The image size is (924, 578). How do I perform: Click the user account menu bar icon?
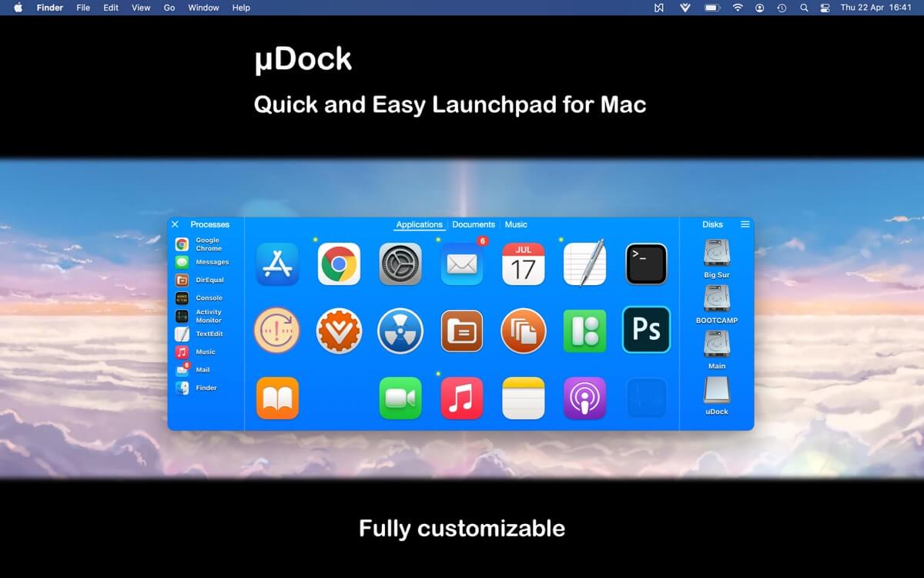tap(760, 8)
